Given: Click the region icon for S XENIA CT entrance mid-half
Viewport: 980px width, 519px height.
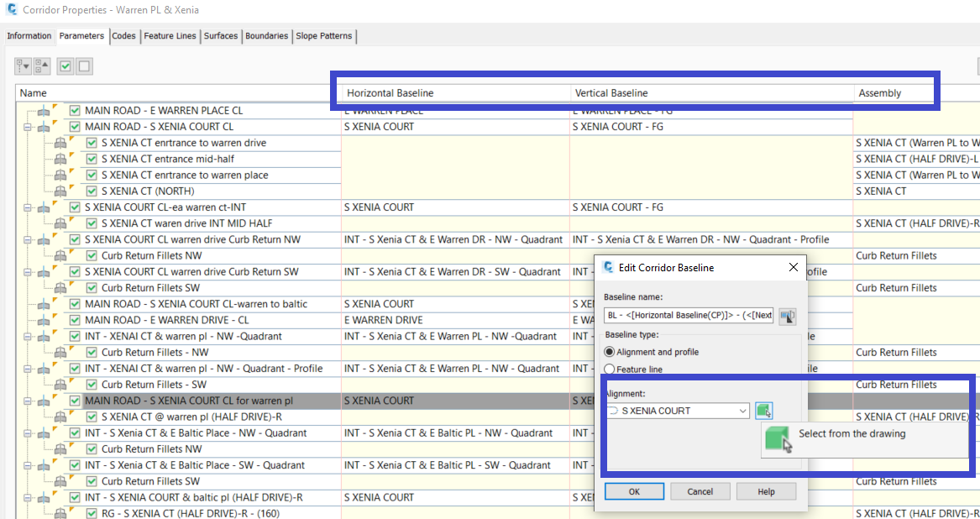Looking at the screenshot, I should click(60, 159).
